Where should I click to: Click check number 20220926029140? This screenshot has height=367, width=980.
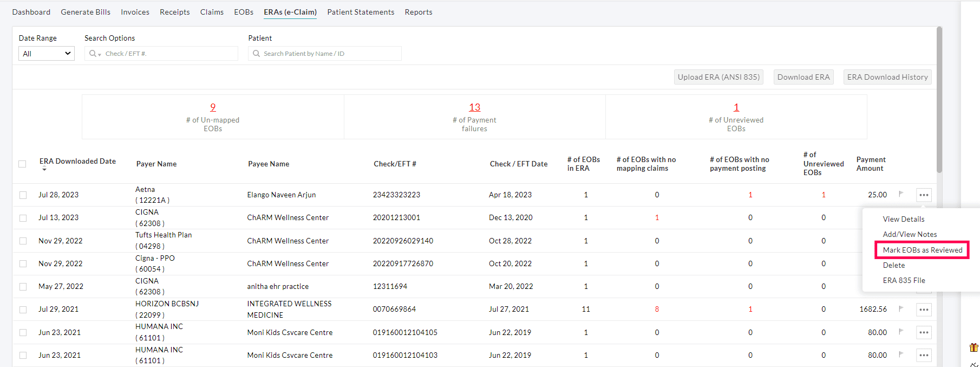coord(403,241)
